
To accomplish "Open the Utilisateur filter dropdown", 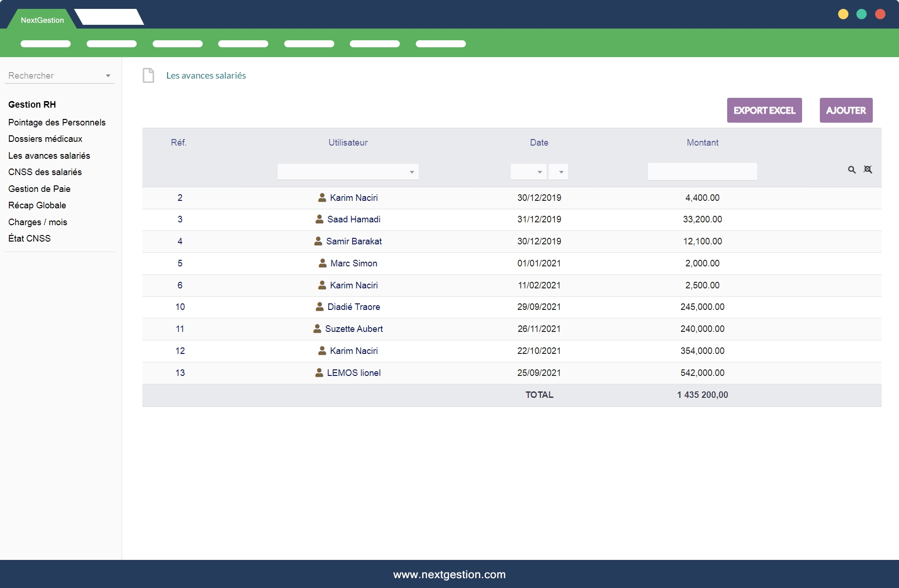I will tap(348, 172).
